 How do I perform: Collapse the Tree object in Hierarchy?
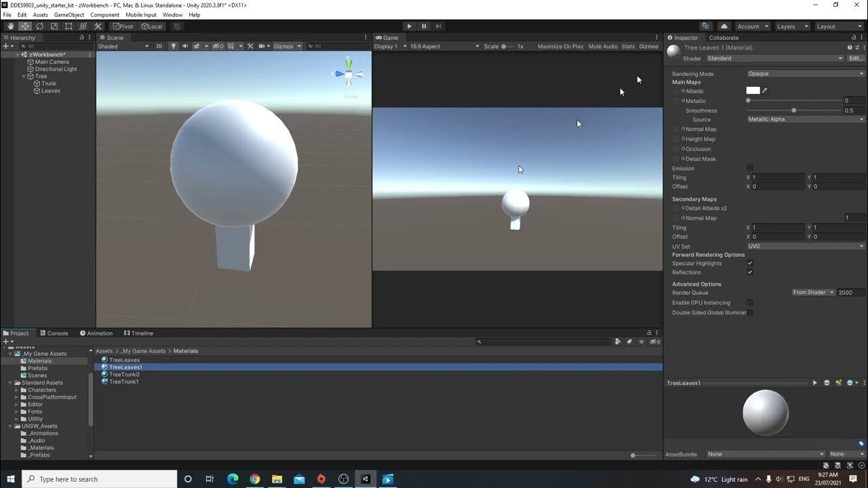click(x=24, y=77)
